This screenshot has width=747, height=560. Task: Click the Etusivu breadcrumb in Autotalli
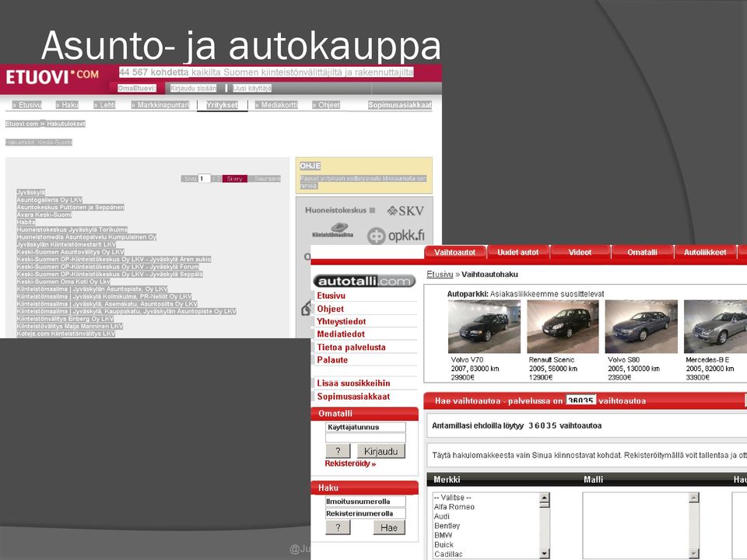[440, 275]
